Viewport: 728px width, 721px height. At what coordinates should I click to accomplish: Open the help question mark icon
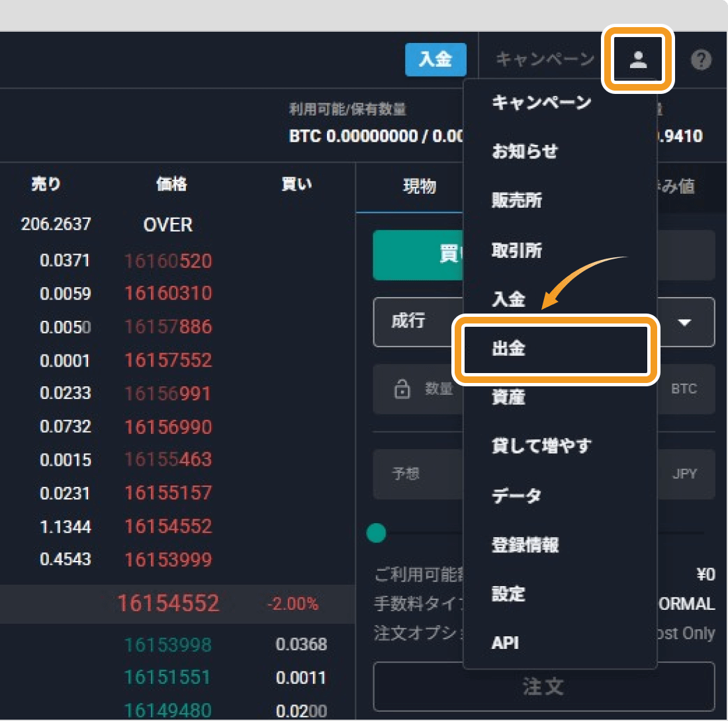[701, 60]
